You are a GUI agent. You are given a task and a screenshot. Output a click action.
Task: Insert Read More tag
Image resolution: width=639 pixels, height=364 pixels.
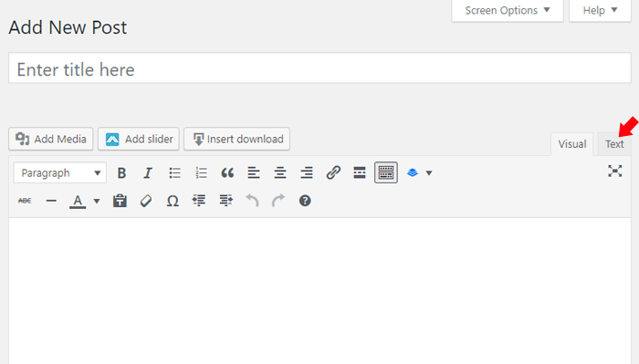(360, 173)
